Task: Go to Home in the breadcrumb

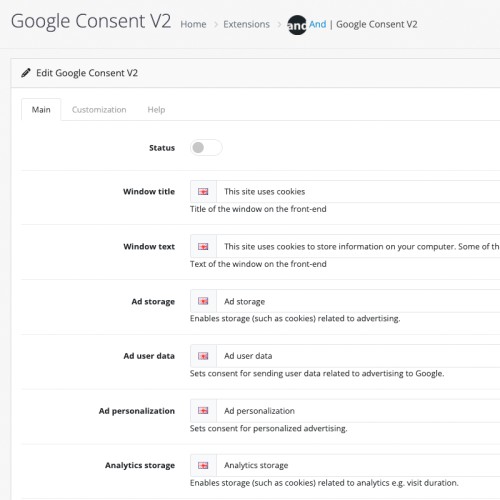Action: click(193, 24)
